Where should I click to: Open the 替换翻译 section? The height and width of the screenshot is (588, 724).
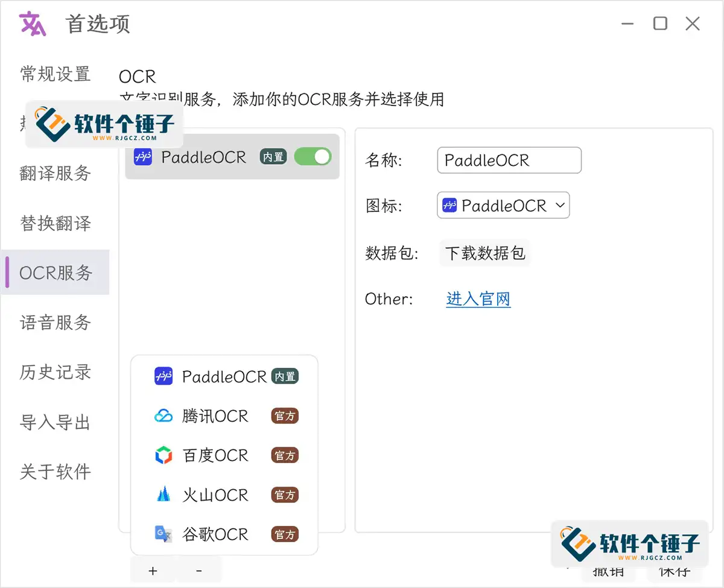click(55, 223)
